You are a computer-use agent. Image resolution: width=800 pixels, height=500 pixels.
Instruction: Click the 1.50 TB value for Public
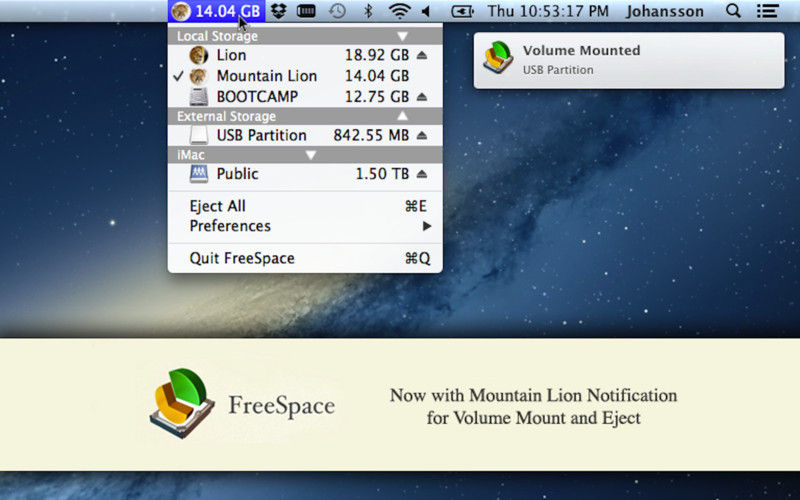[x=383, y=174]
